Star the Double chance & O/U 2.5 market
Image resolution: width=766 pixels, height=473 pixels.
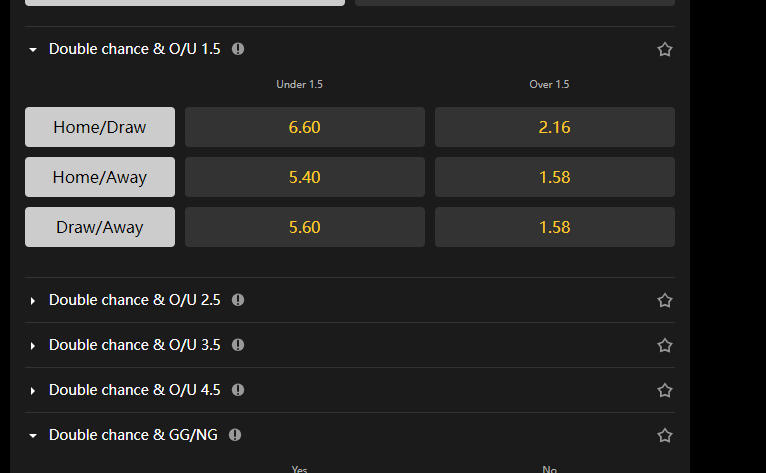pos(665,300)
